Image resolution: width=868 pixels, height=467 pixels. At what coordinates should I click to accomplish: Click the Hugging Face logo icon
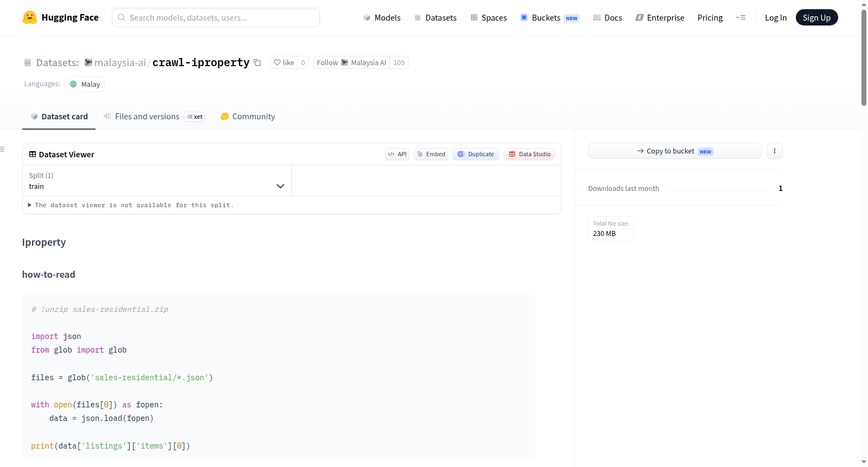(30, 17)
